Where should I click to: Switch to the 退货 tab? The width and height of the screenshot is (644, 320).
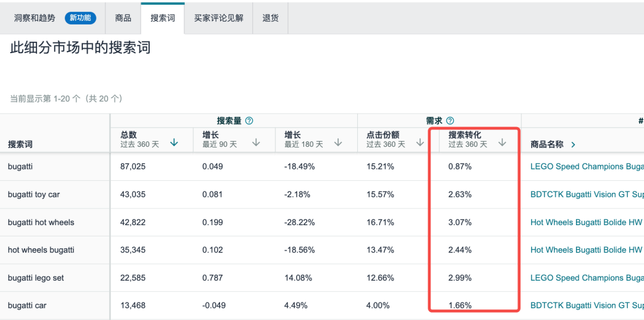(270, 18)
